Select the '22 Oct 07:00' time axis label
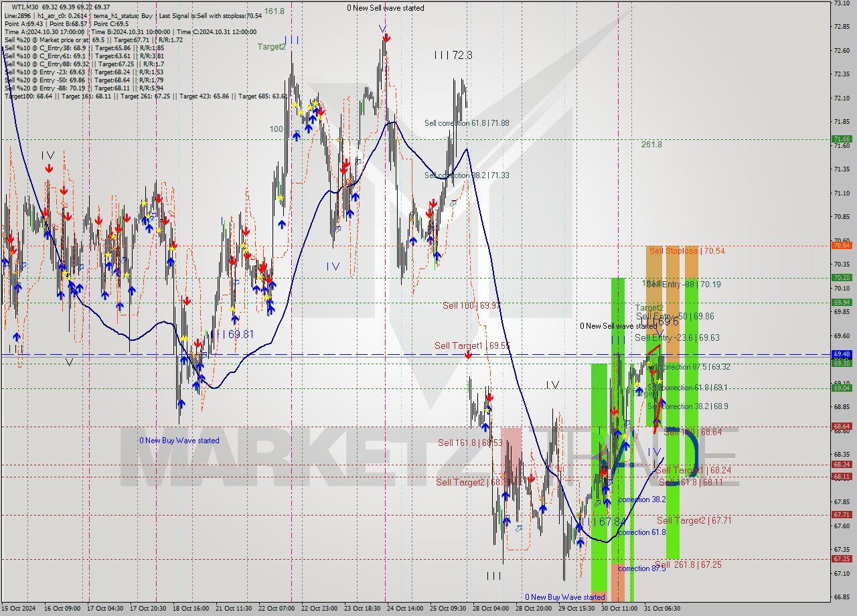The image size is (857, 616). click(276, 609)
